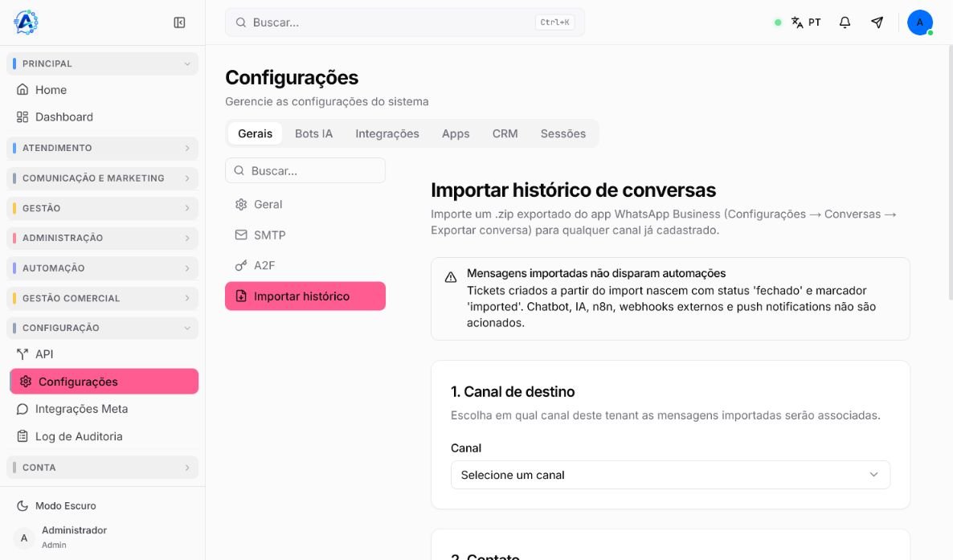The height and width of the screenshot is (560, 953).
Task: Select SMTP settings item
Action: (x=305, y=235)
